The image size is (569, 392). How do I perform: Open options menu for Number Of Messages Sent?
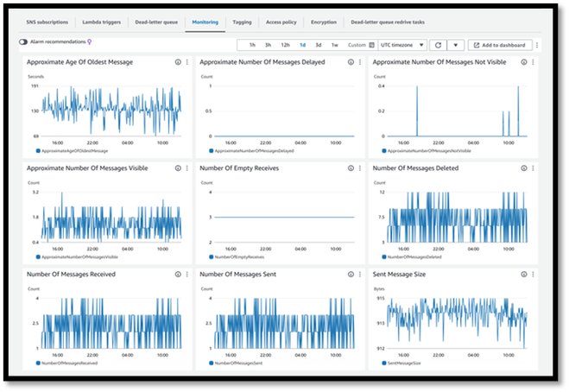point(360,274)
